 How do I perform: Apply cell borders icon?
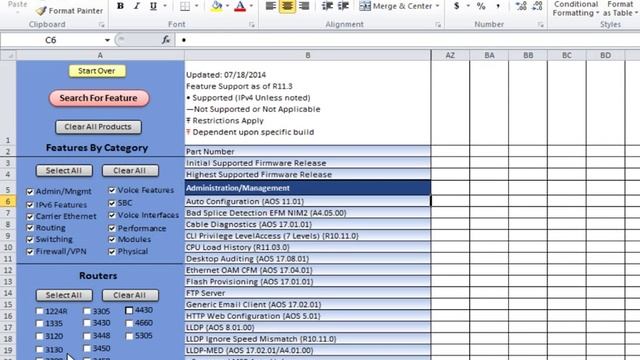tap(185, 6)
